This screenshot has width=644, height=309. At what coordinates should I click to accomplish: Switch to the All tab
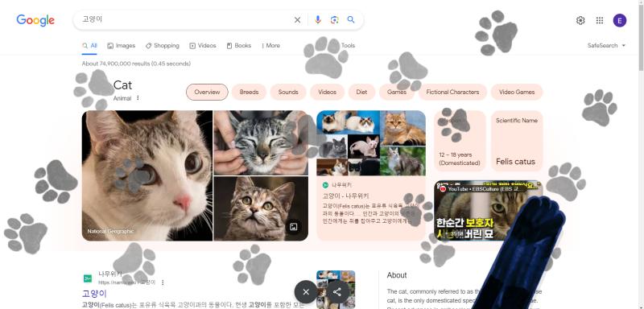point(89,46)
